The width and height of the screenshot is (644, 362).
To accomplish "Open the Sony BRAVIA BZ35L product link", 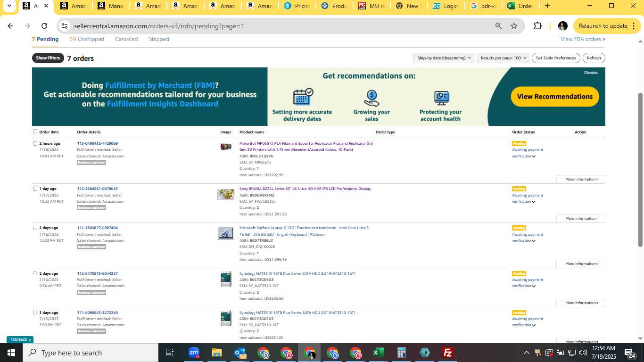I will (x=305, y=189).
